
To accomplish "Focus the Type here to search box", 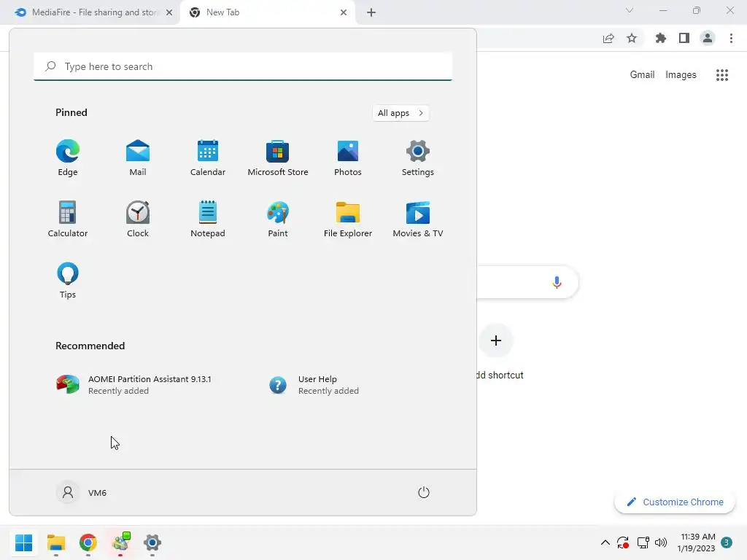I will (x=243, y=66).
